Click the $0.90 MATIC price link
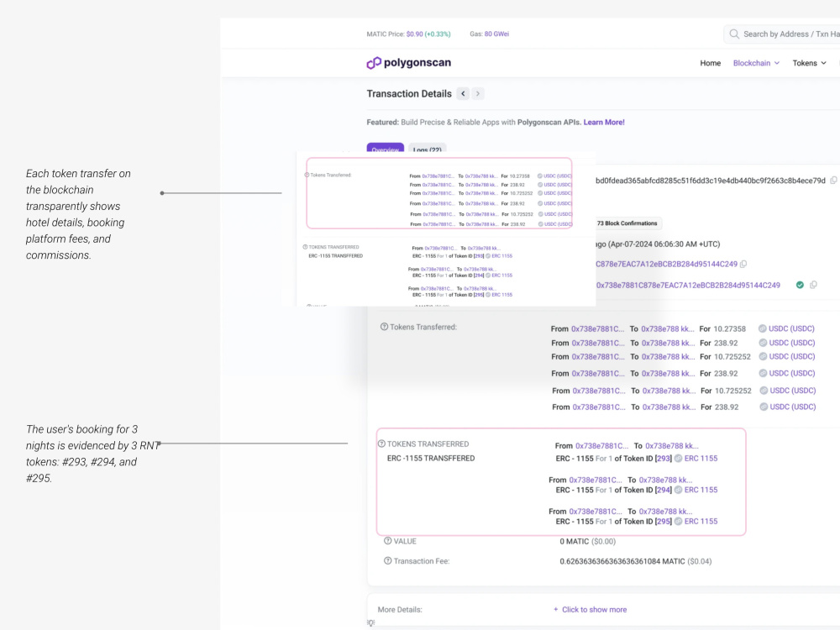840x630 pixels. 414,34
